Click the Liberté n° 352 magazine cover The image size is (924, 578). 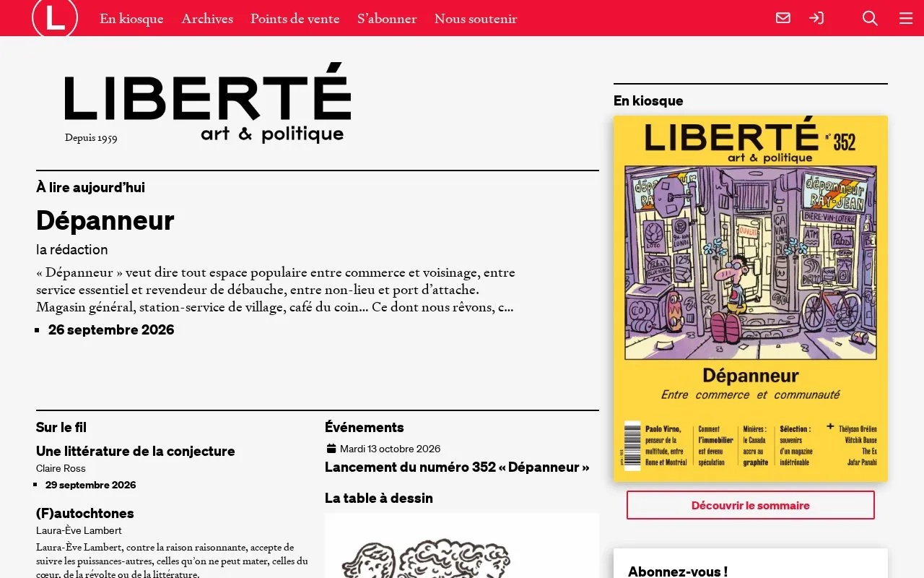coord(751,298)
